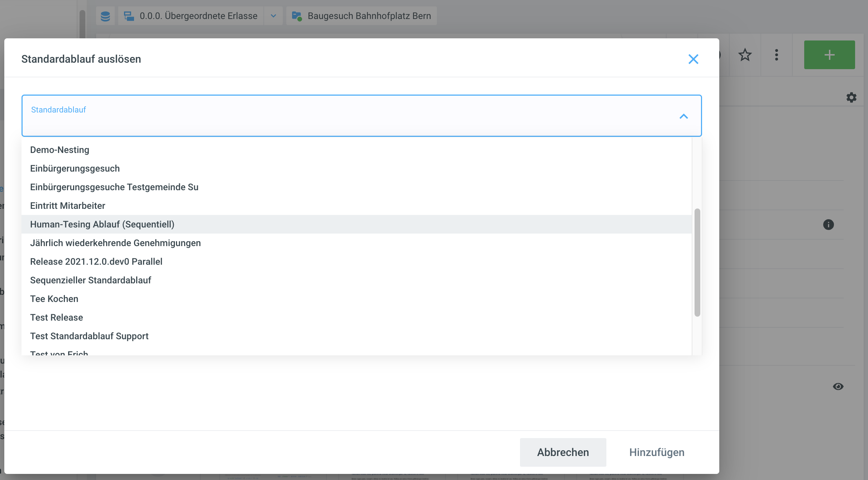Viewport: 868px width, 480px height.
Task: Click the Baugesuch folder icon in breadcrumb
Action: (297, 16)
